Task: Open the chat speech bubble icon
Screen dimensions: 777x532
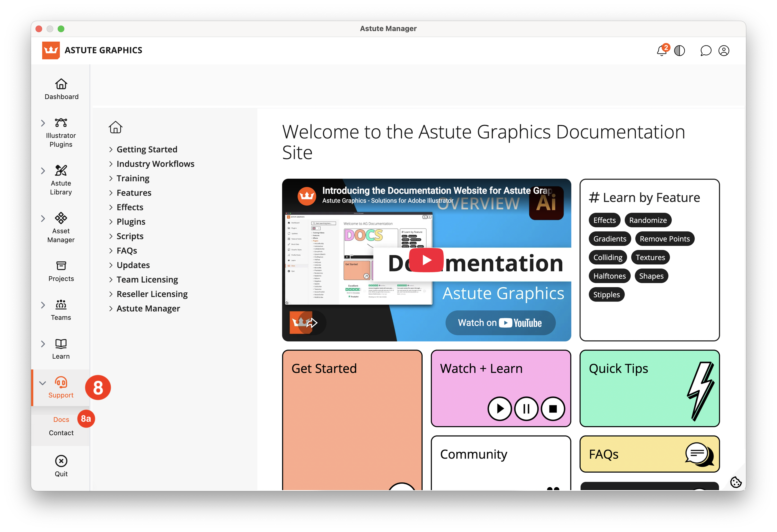Action: pos(705,50)
